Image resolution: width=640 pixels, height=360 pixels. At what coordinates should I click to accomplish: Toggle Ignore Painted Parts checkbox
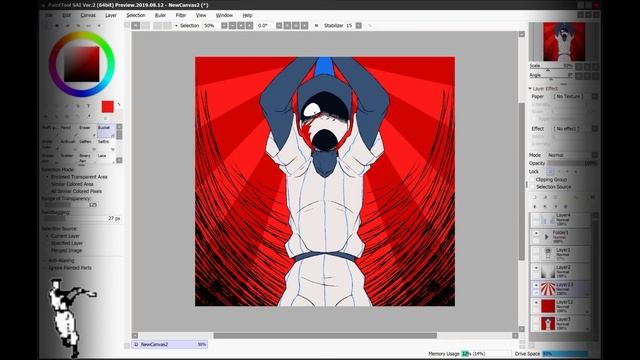(x=68, y=268)
